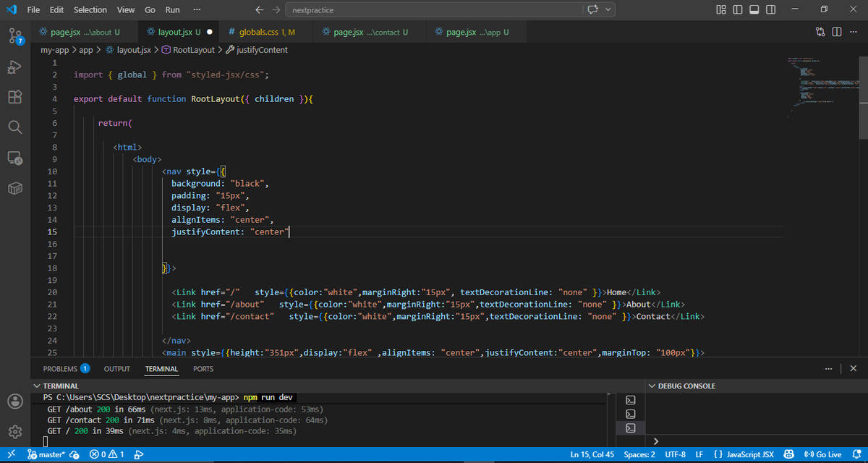868x463 pixels.
Task: Open the OUTPUT panel tab
Action: pos(117,368)
